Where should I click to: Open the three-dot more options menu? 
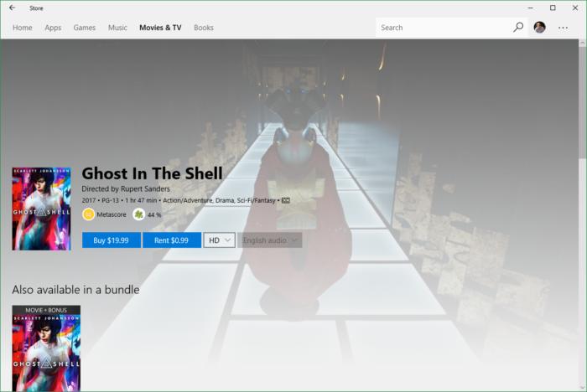[563, 28]
